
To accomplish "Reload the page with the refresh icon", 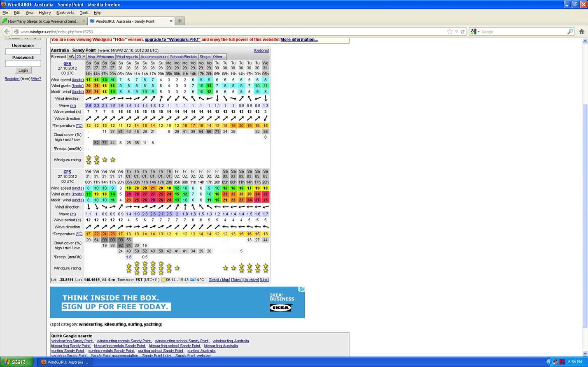I will click(462, 32).
